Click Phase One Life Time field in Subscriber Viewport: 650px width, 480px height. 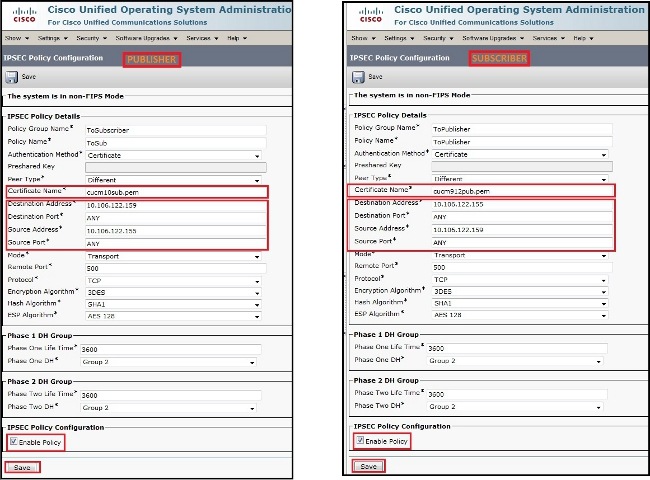pyautogui.click(x=517, y=349)
